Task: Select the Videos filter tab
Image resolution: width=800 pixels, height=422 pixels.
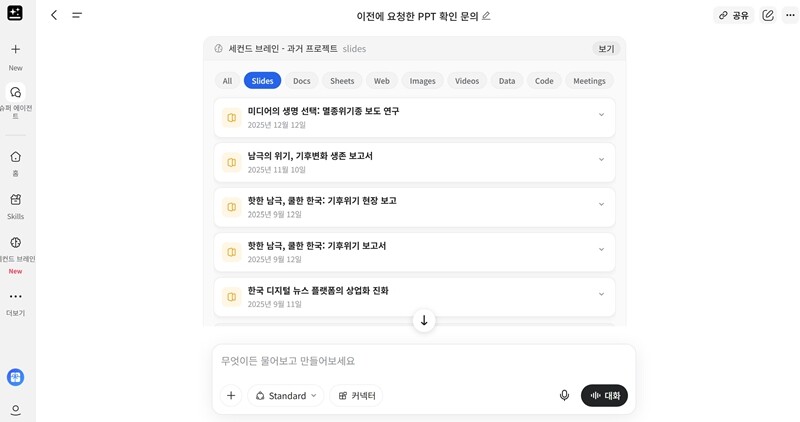Action: [x=467, y=81]
